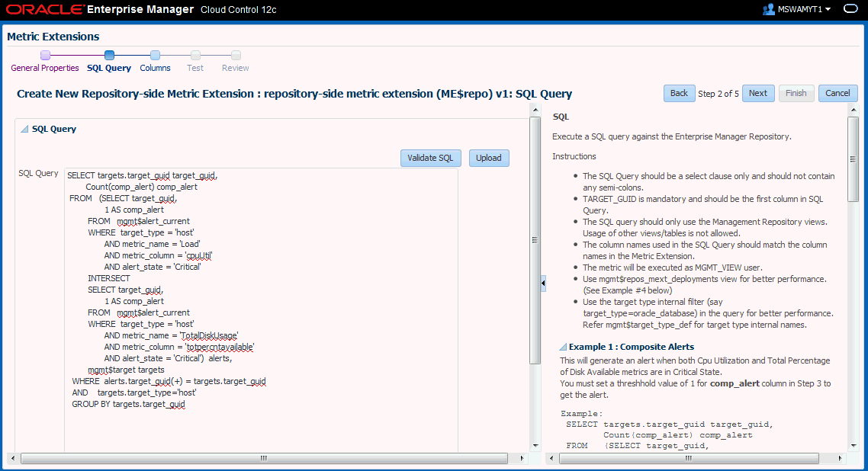868x471 pixels.
Task: Click the Upload button
Action: point(489,158)
